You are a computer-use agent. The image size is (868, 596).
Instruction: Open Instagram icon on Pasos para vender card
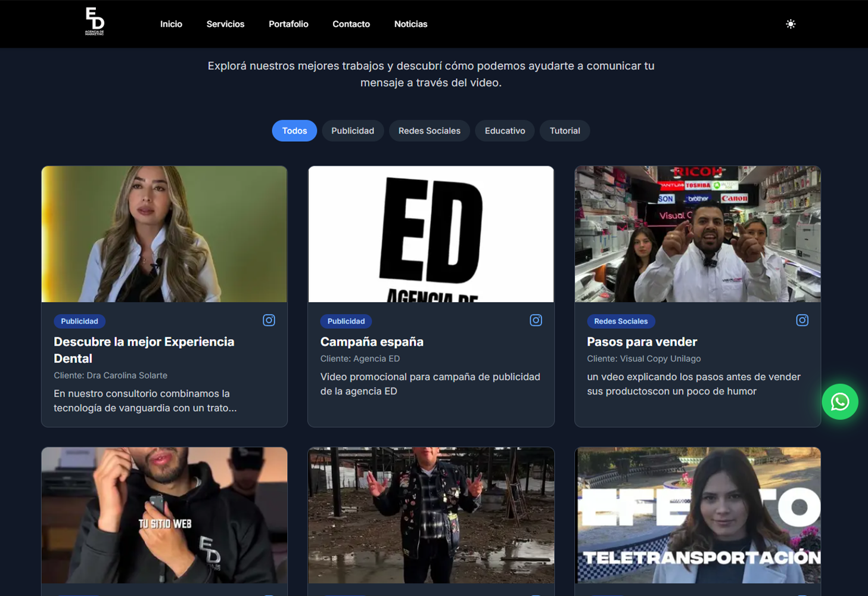click(x=802, y=321)
